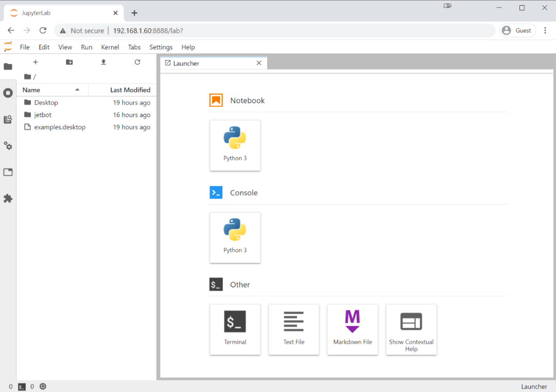Open the Open Tabs sidebar icon

pyautogui.click(x=8, y=172)
